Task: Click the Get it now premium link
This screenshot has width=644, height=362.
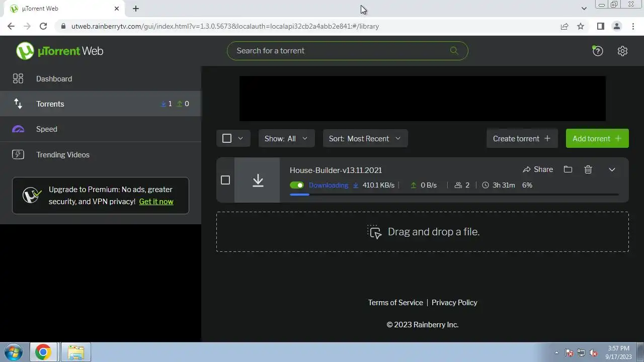Action: [x=156, y=201]
